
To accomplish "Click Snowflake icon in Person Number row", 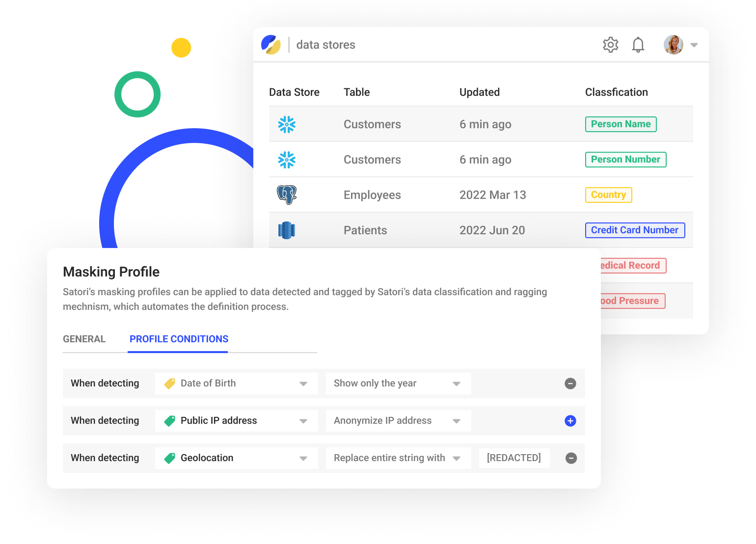I will [x=287, y=160].
